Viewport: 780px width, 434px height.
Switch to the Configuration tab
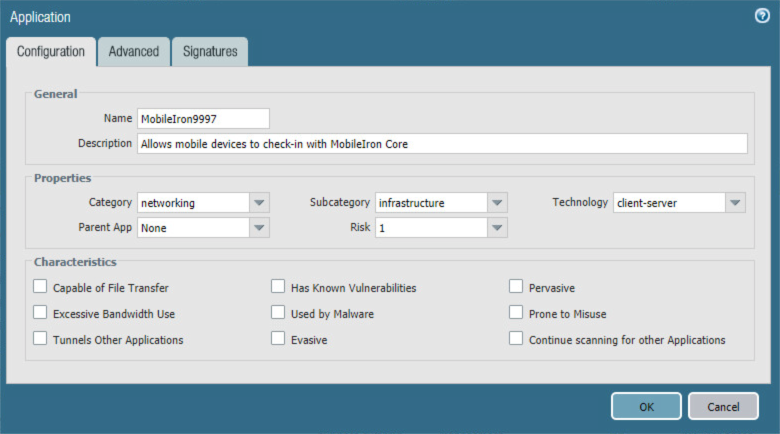[x=51, y=52]
